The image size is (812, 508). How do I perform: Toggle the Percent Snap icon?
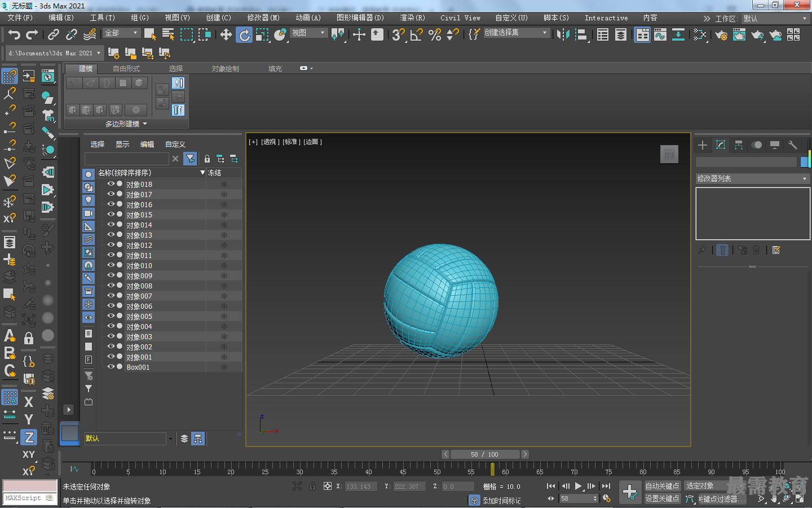(x=435, y=35)
